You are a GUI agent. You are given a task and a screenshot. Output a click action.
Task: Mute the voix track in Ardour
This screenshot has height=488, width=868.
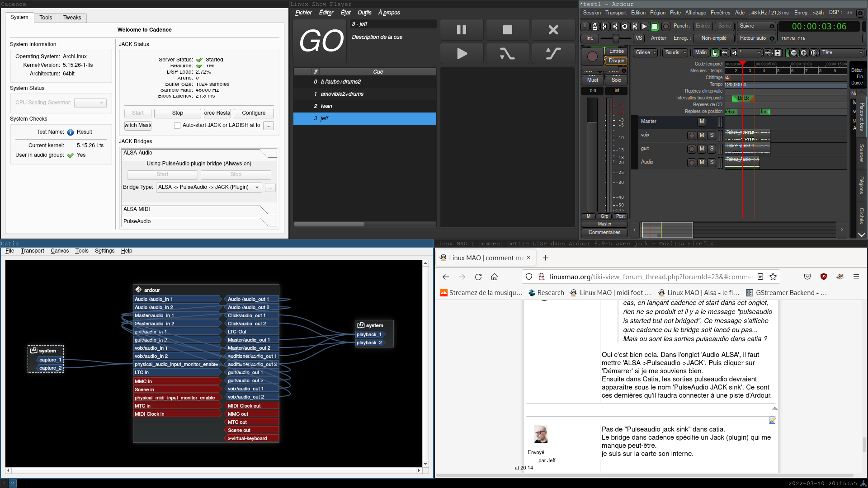click(702, 135)
